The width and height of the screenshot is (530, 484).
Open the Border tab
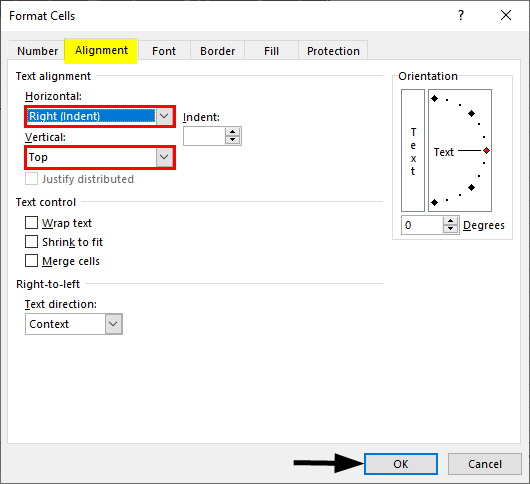click(217, 51)
